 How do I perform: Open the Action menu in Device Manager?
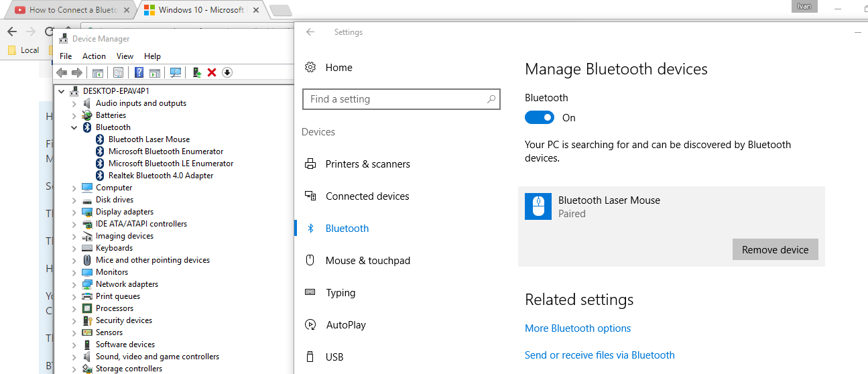94,56
